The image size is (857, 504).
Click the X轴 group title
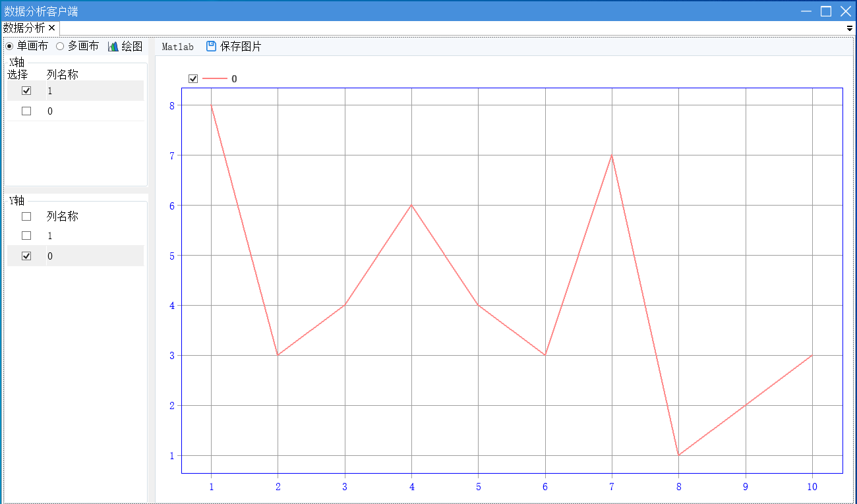[x=17, y=63]
